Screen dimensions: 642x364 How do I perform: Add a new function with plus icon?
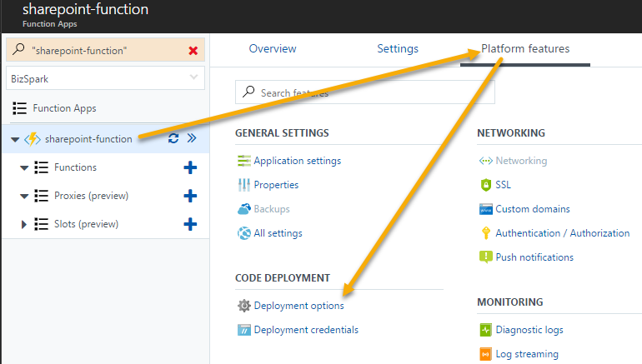[190, 167]
